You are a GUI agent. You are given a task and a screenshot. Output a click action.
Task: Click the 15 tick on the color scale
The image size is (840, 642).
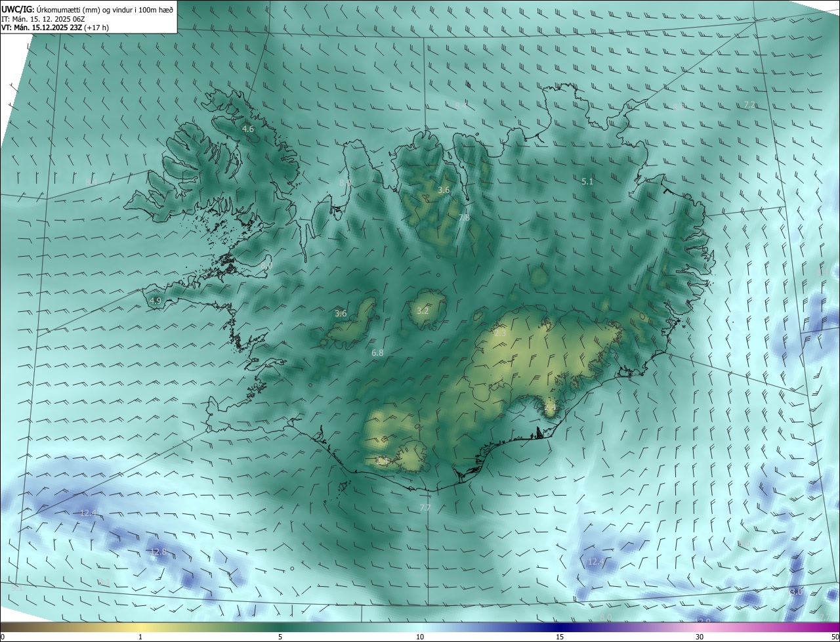(x=560, y=637)
